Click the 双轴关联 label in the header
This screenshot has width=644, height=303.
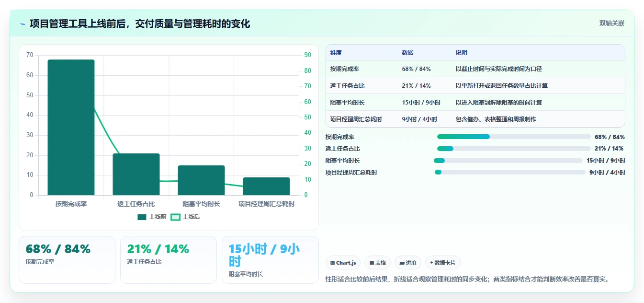click(x=612, y=23)
